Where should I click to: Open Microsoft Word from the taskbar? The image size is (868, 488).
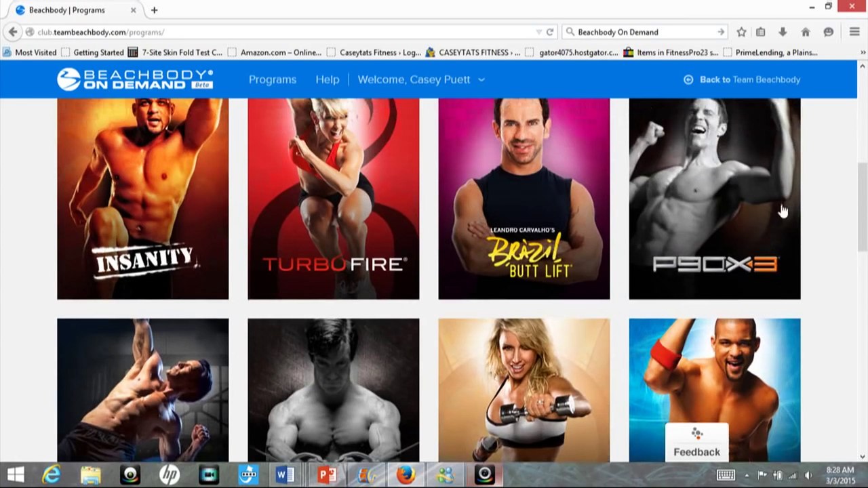point(285,475)
